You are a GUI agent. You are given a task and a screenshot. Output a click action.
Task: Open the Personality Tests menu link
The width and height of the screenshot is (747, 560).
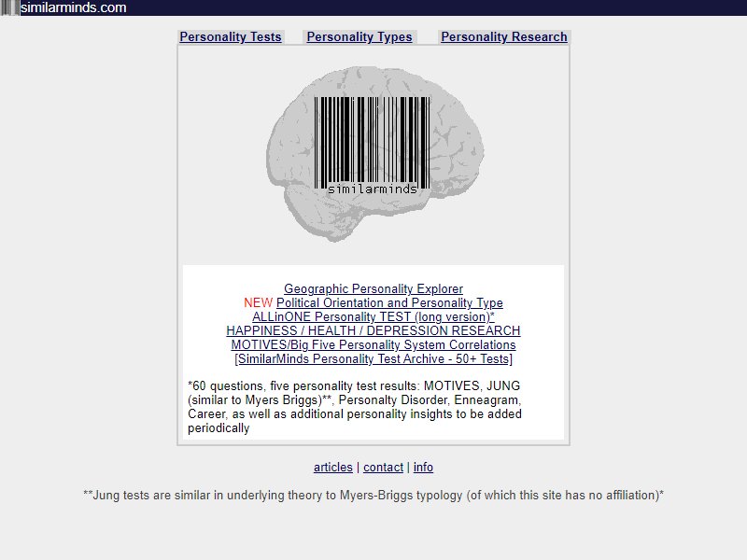pos(231,36)
